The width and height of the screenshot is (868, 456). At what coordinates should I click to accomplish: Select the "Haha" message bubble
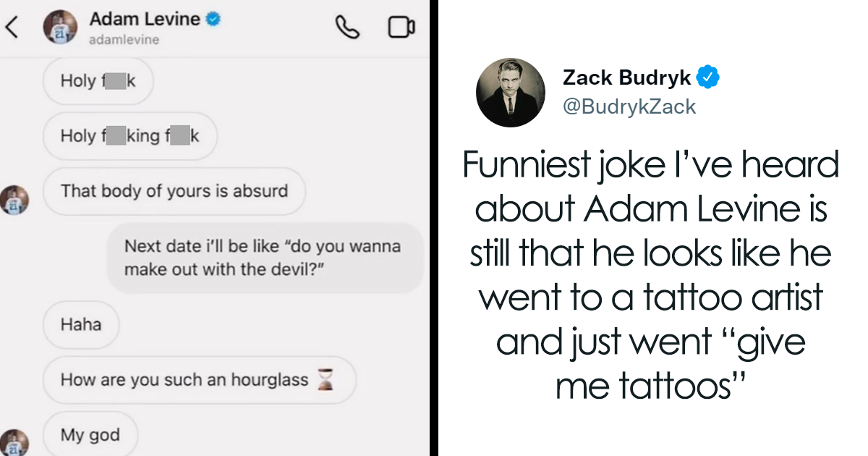81,325
